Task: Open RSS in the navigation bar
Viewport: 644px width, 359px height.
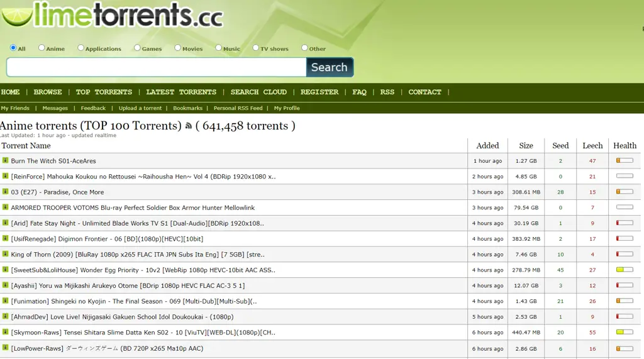Action: [x=387, y=92]
